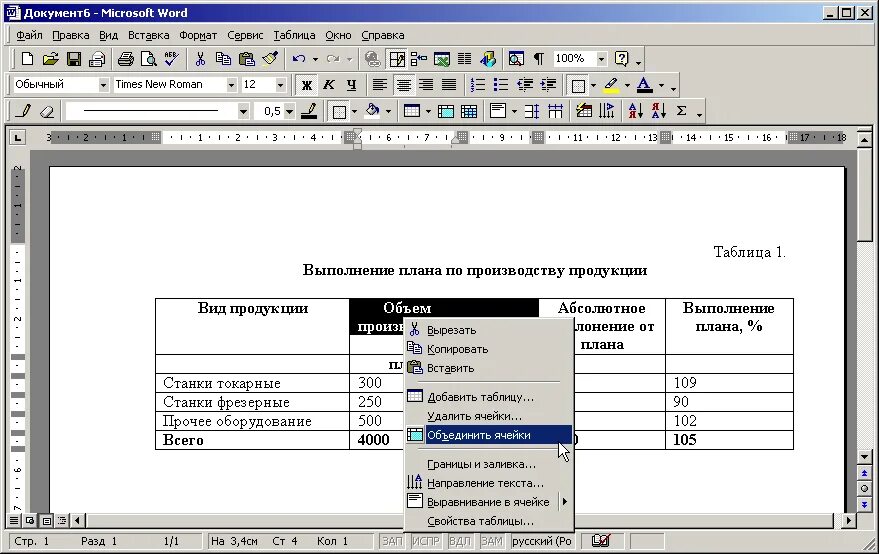Undo the last action
This screenshot has height=554, width=879.
point(299,58)
